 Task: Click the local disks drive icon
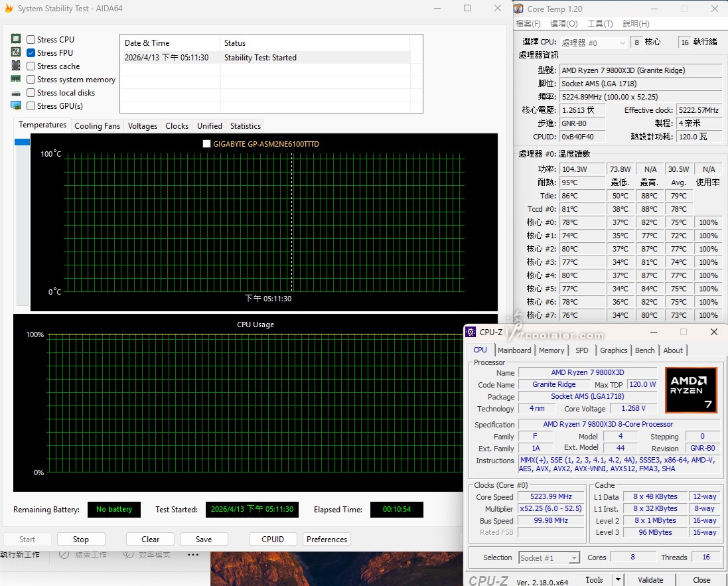(16, 93)
